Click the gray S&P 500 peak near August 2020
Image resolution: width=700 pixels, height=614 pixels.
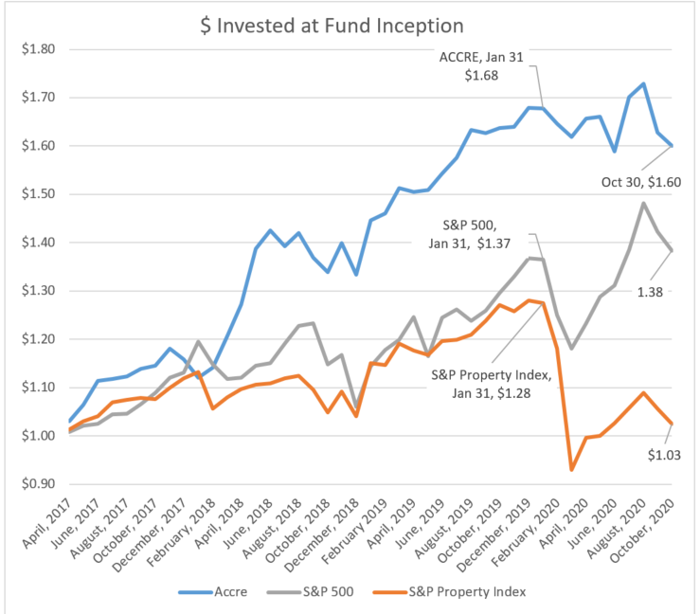click(644, 203)
